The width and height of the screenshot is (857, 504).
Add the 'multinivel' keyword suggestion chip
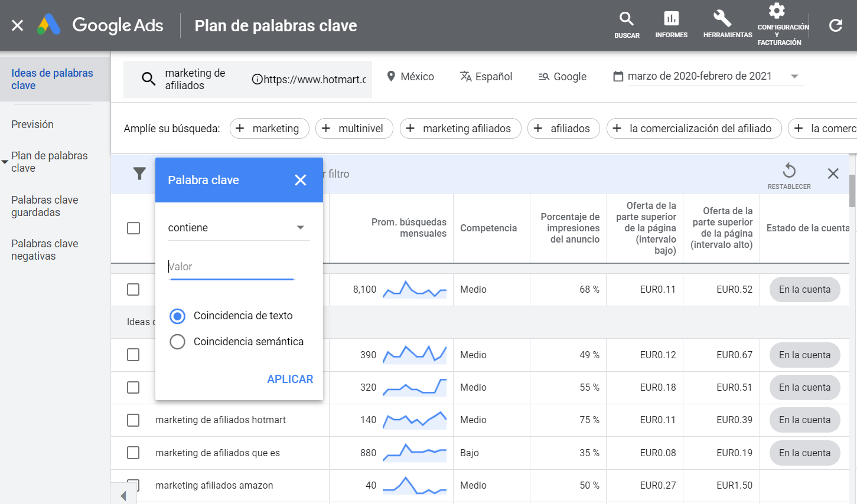[x=354, y=128]
